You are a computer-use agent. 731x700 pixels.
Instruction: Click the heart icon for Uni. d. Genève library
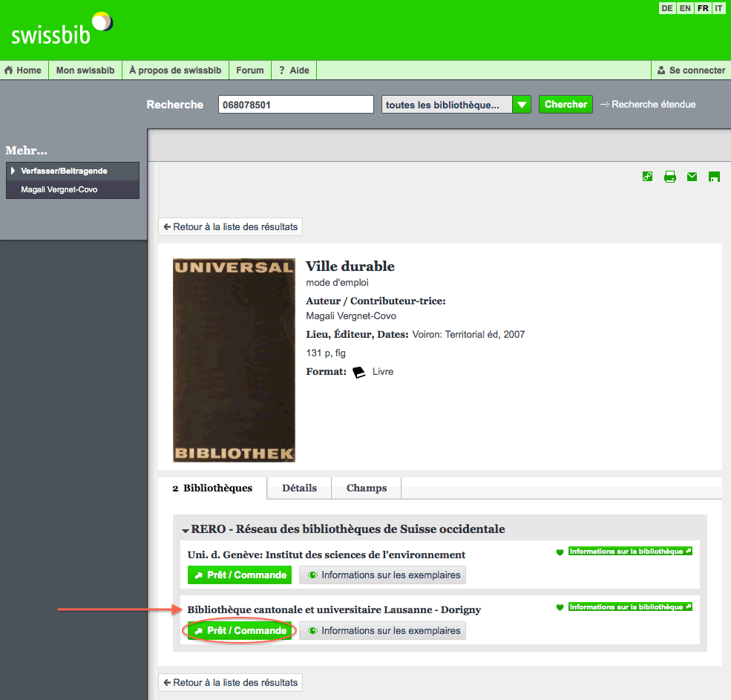(x=560, y=552)
